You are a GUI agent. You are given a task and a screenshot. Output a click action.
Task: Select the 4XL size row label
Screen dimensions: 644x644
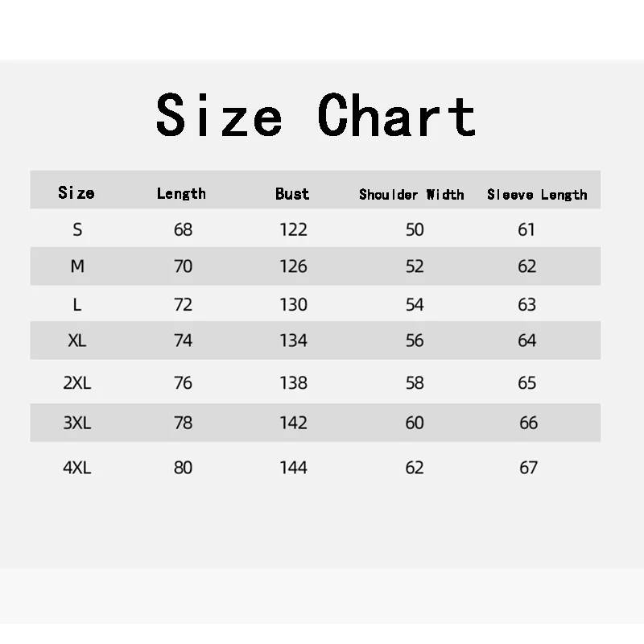(x=77, y=468)
